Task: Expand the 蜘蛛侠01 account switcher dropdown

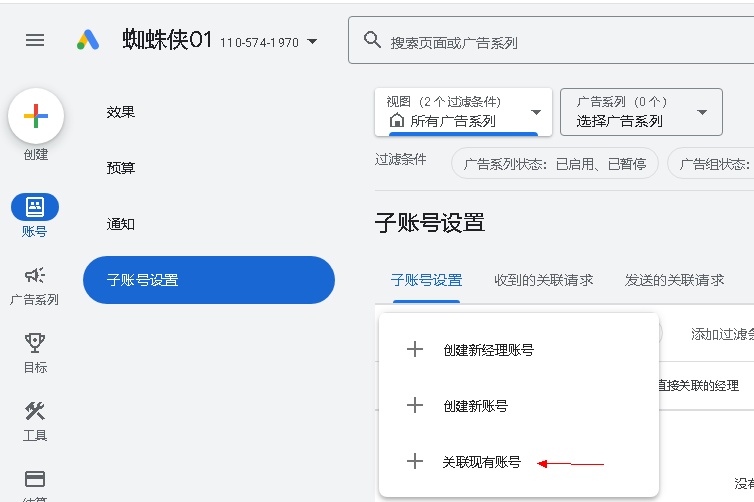Action: pos(312,42)
